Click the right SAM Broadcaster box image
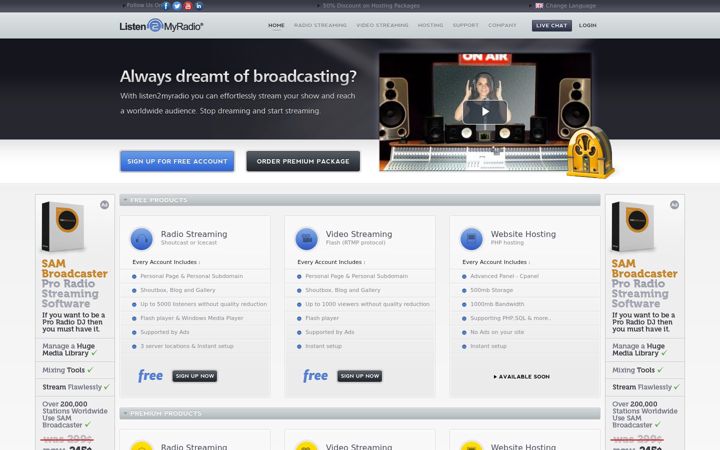This screenshot has height=450, width=720. click(633, 226)
